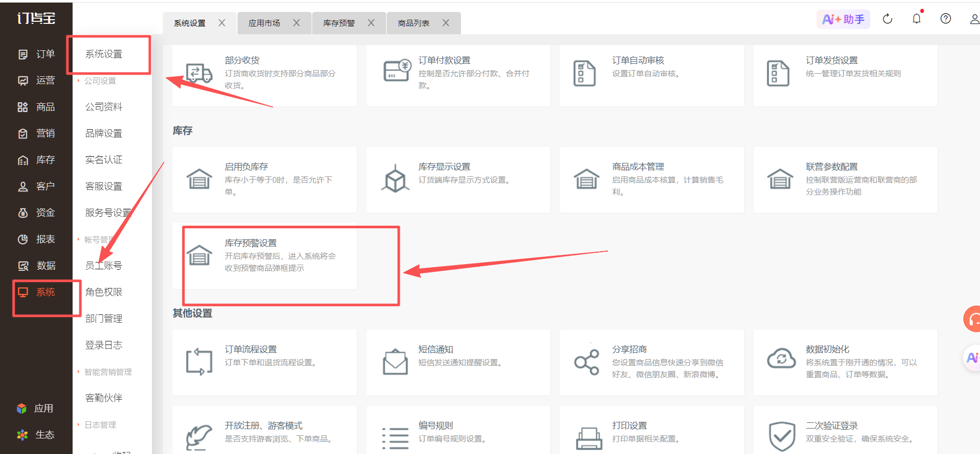Screen dimensions: 980x454
Task: Open 部门管理 in the submenu
Action: (104, 319)
